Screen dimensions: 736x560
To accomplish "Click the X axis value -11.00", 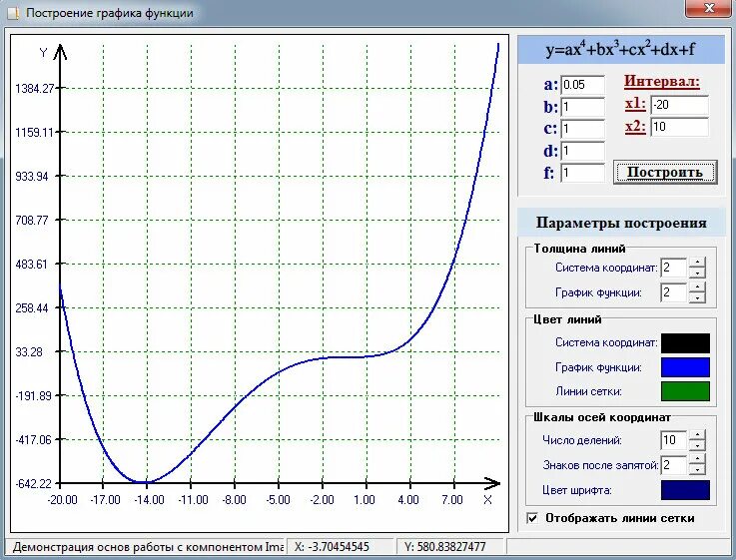I will coord(193,500).
